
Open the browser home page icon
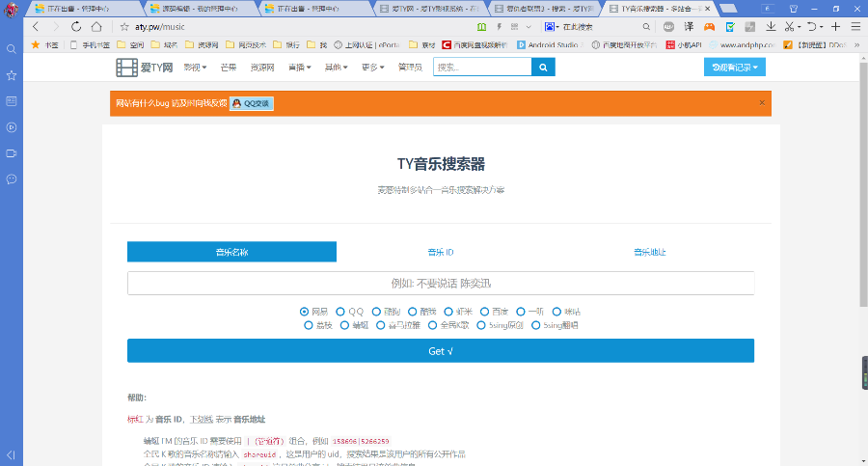[x=96, y=27]
